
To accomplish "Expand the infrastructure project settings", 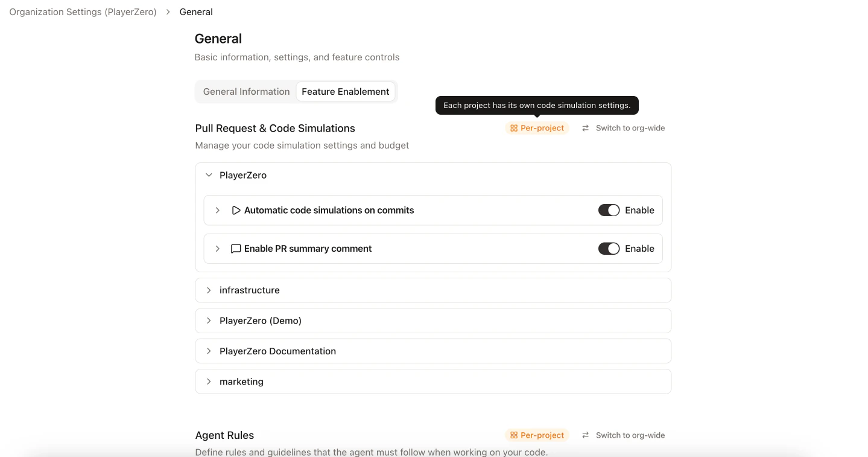I will coord(209,290).
